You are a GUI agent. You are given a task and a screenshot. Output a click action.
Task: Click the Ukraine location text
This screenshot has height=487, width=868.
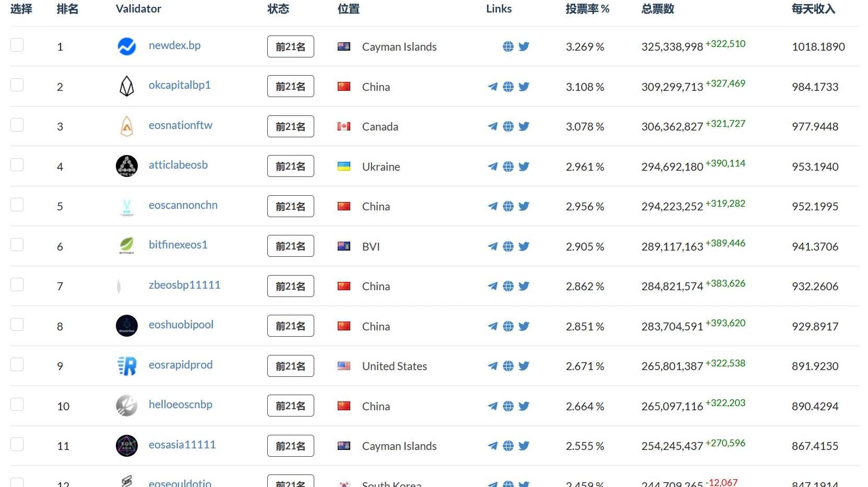(381, 167)
